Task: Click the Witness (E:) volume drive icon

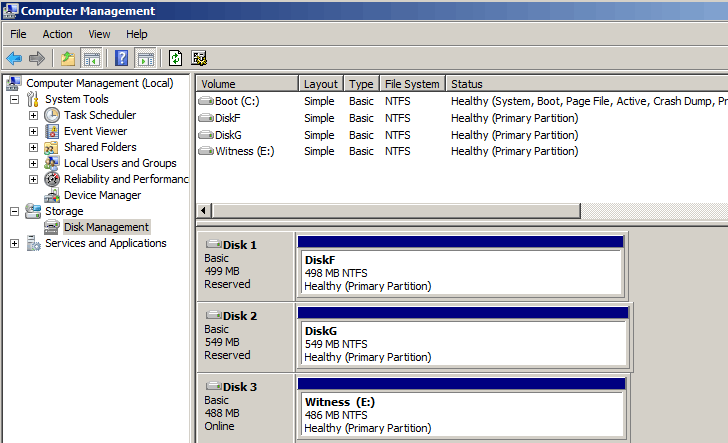Action: click(x=206, y=151)
